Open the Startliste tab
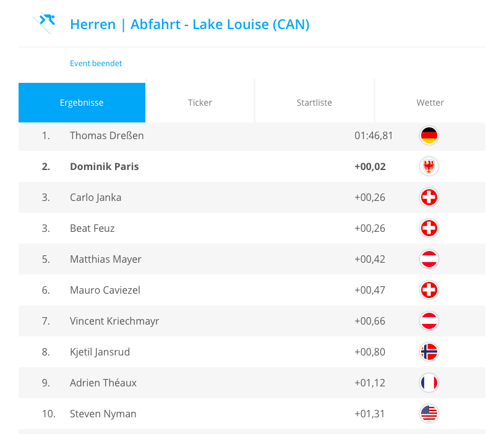 pyautogui.click(x=314, y=103)
